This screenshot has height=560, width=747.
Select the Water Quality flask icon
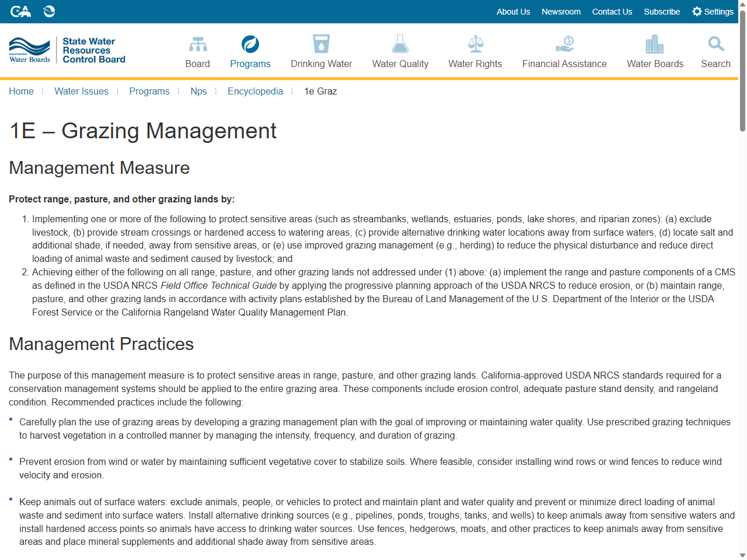[x=400, y=43]
